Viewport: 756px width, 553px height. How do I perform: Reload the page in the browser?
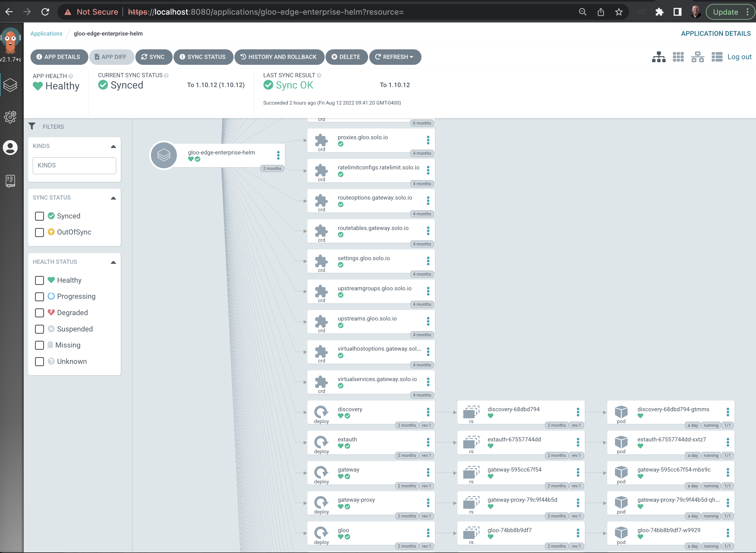click(45, 12)
